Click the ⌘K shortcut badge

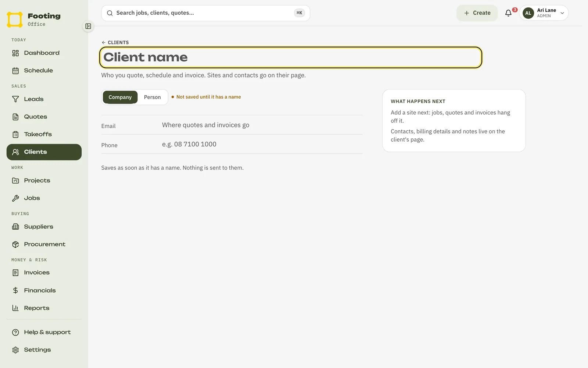300,13
